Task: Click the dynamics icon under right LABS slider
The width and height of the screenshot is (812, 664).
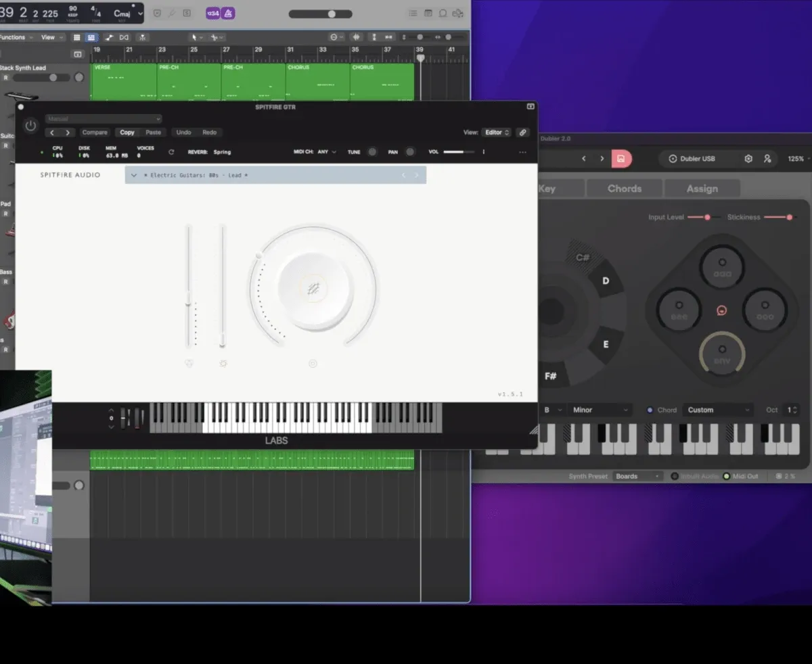Action: point(223,363)
